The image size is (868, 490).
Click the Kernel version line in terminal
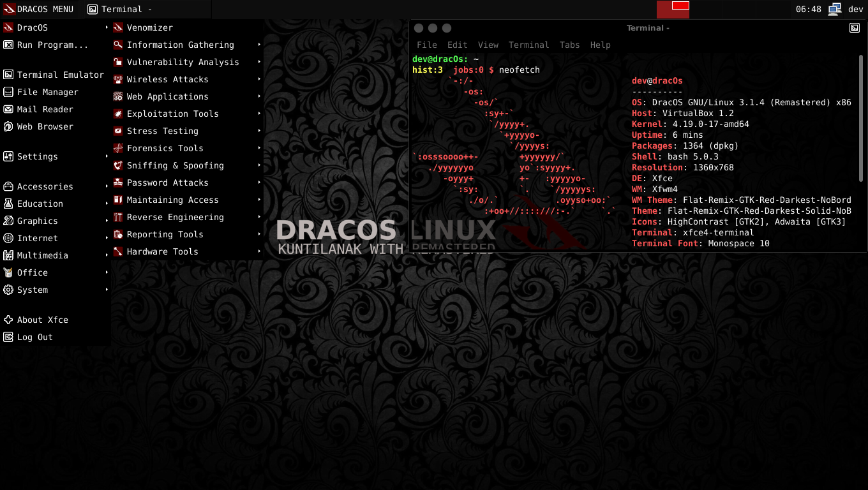[x=691, y=124]
